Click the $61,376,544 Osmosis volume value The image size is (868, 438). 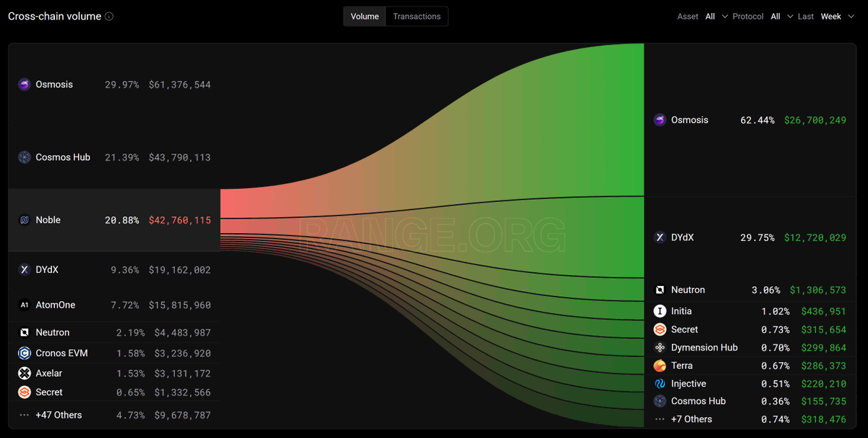coord(179,85)
